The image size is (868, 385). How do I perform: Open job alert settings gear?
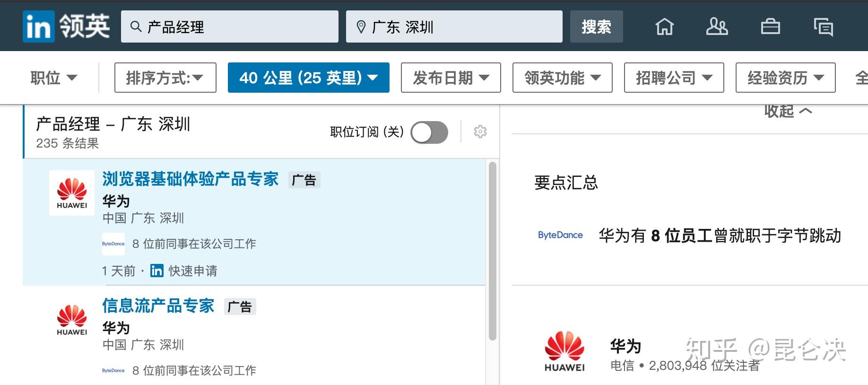pos(480,131)
